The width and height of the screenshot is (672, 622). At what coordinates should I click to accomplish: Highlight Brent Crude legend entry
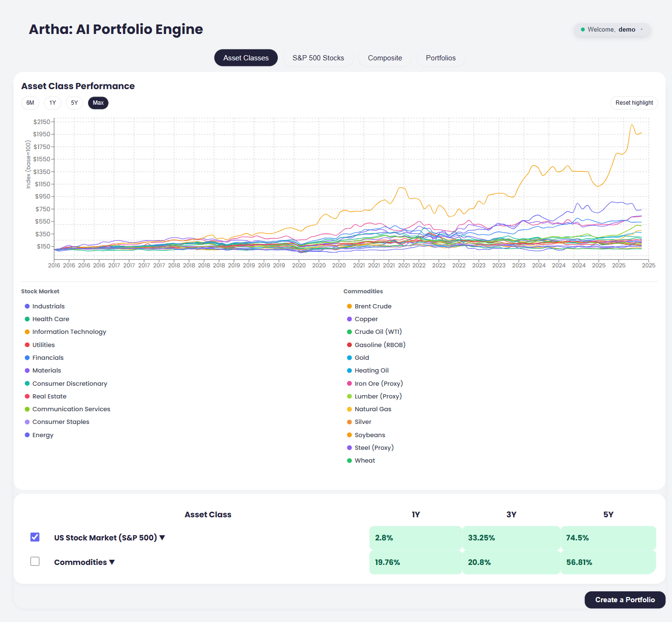pyautogui.click(x=369, y=307)
